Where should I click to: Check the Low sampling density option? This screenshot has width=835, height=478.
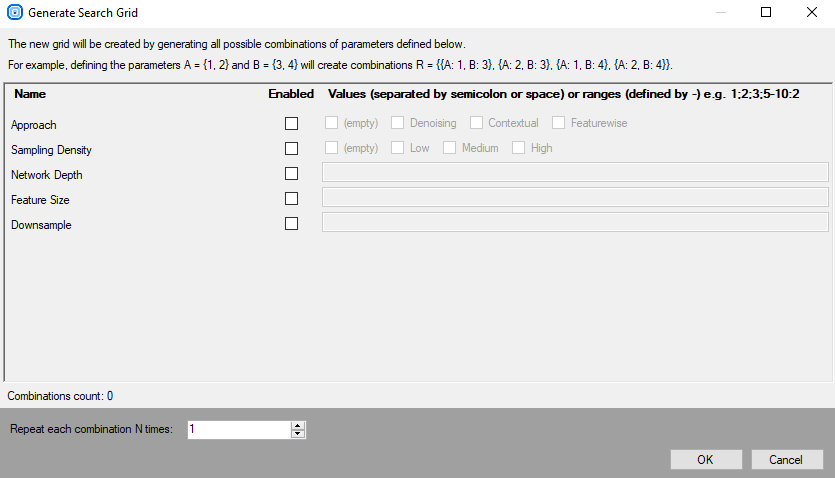(x=398, y=148)
